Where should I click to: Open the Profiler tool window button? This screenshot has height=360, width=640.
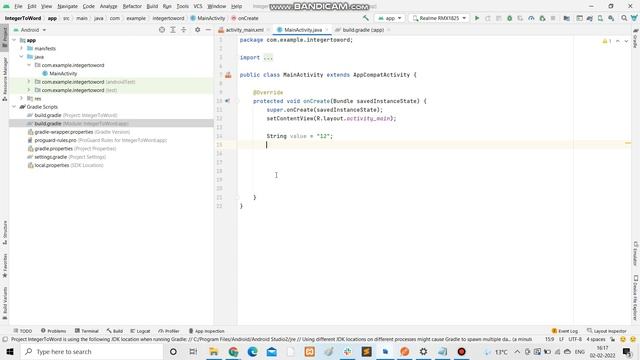pos(169,331)
